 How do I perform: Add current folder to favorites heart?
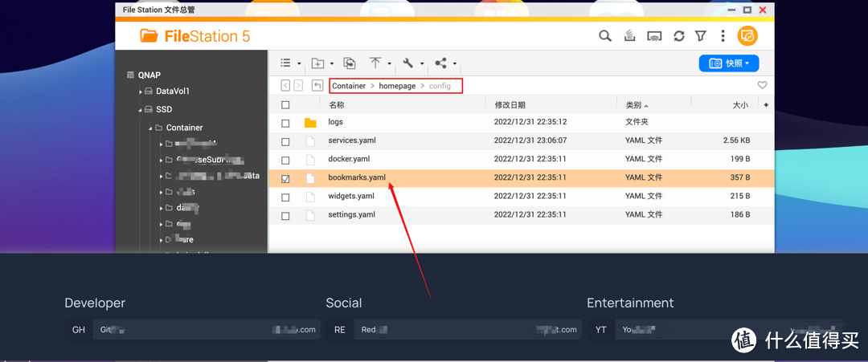762,85
